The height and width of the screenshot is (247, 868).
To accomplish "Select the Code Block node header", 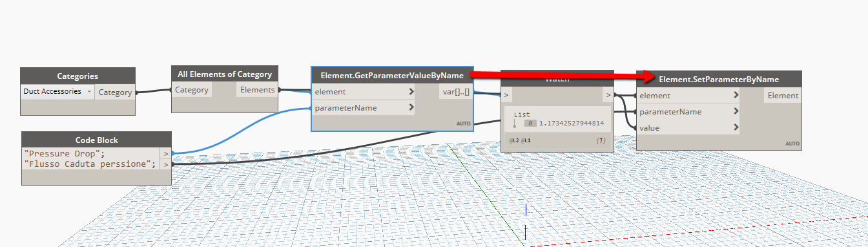I will (96, 140).
